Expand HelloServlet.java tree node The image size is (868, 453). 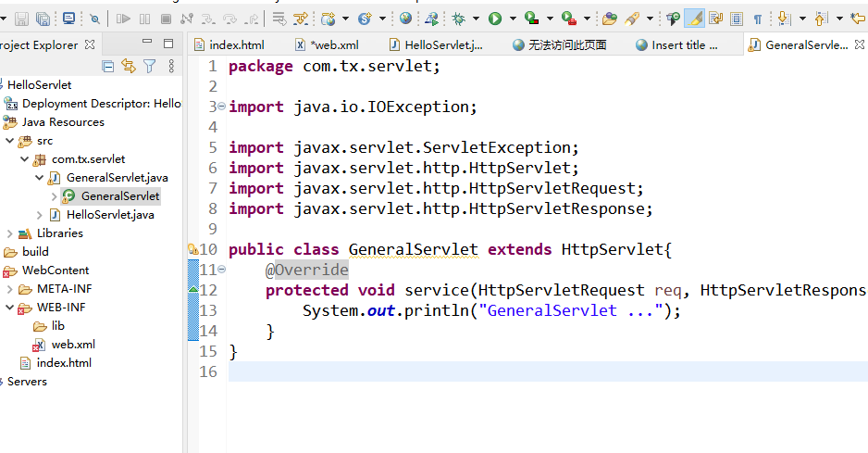[x=39, y=215]
